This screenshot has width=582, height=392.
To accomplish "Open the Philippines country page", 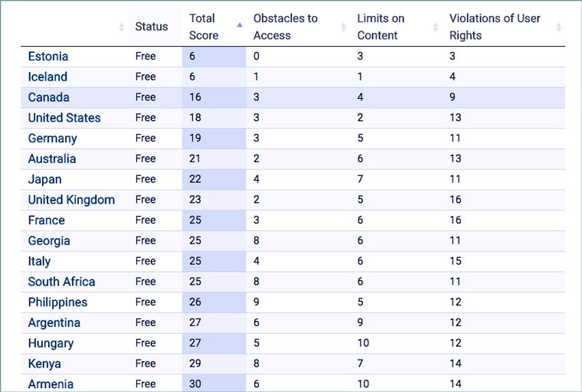I will 58,302.
